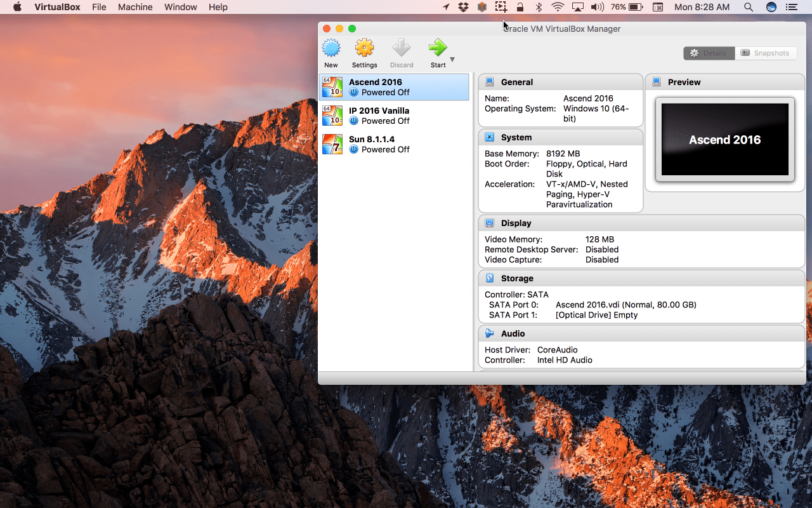Open the Wi-Fi menu bar icon

click(558, 7)
